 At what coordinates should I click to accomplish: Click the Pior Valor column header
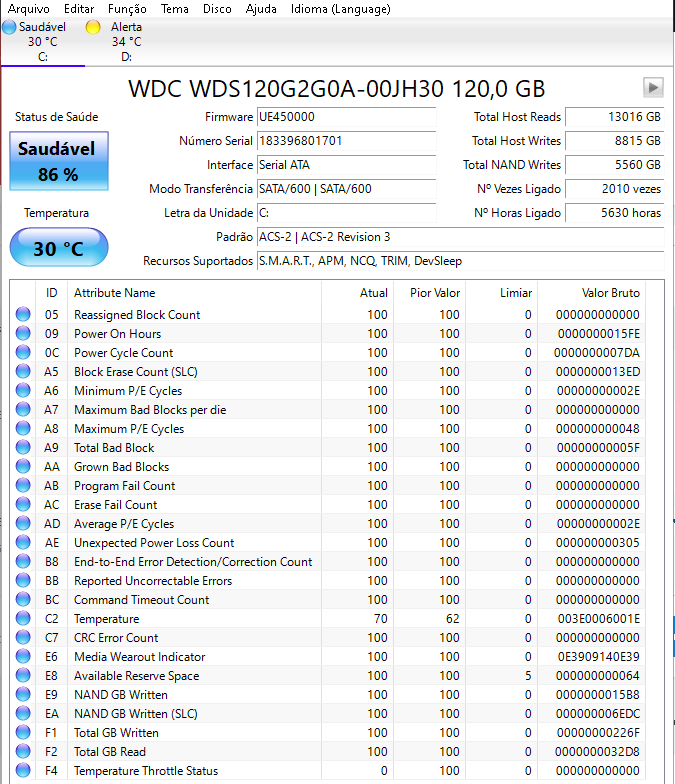tap(430, 293)
